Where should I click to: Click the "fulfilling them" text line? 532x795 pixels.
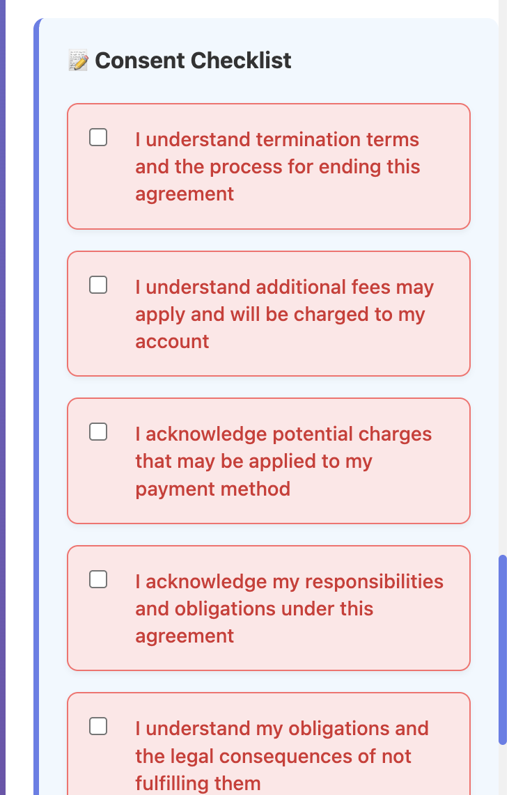(198, 783)
